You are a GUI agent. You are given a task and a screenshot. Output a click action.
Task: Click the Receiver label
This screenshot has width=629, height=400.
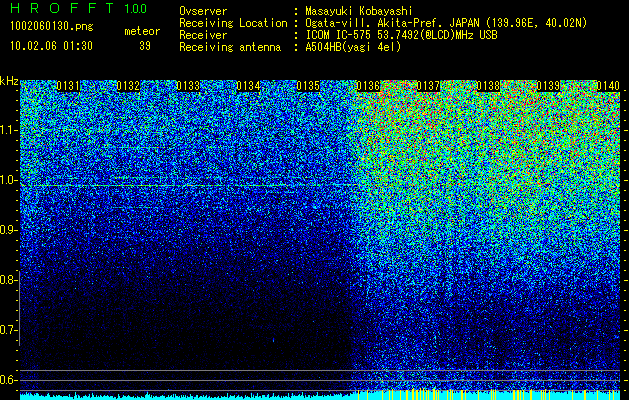coord(203,35)
